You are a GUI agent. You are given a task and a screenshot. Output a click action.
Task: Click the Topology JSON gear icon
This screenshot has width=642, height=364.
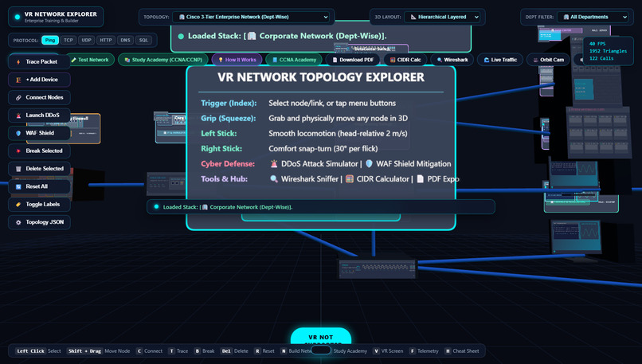click(18, 222)
